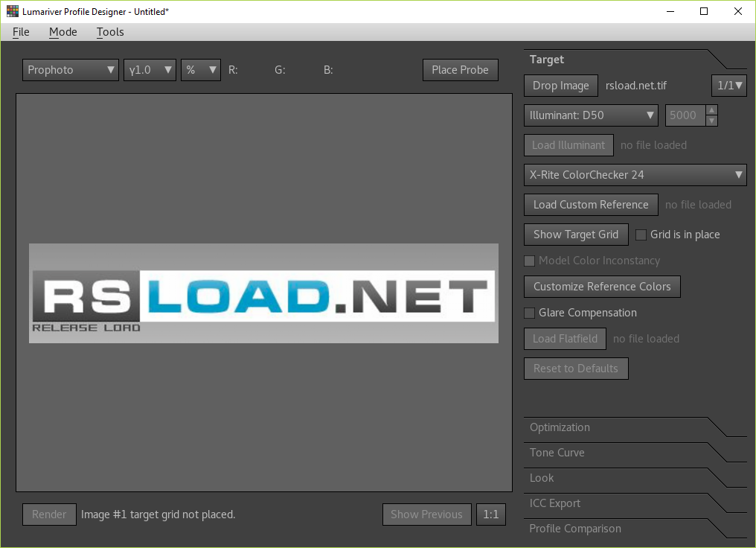This screenshot has width=756, height=548.
Task: Click the Show Previous button
Action: tap(426, 514)
